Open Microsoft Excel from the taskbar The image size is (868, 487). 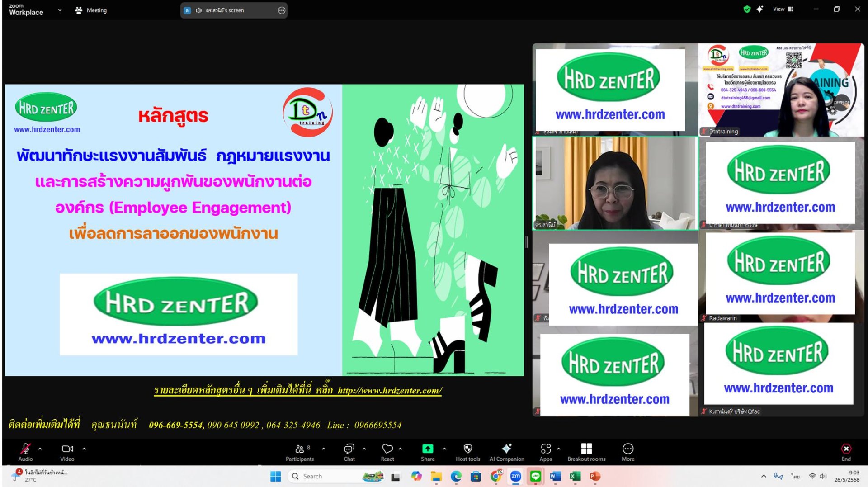575,476
